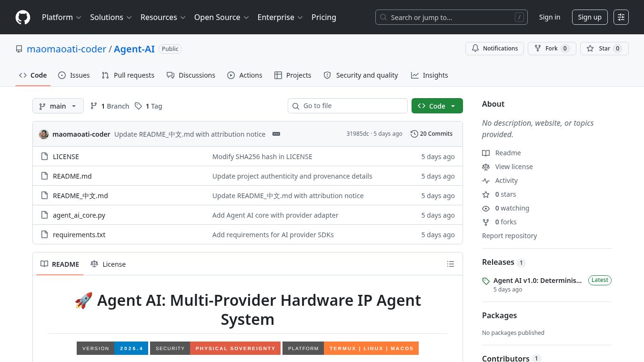Click the Readme link in About
The height and width of the screenshot is (362, 644).
tap(502, 153)
